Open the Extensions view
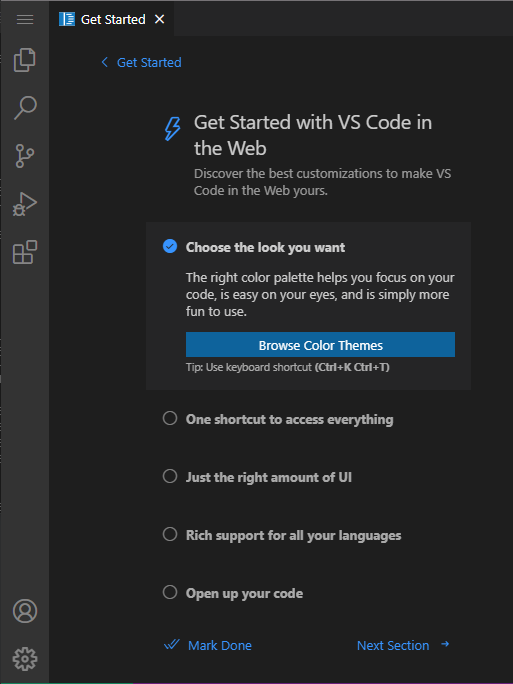513x684 pixels. coord(25,252)
